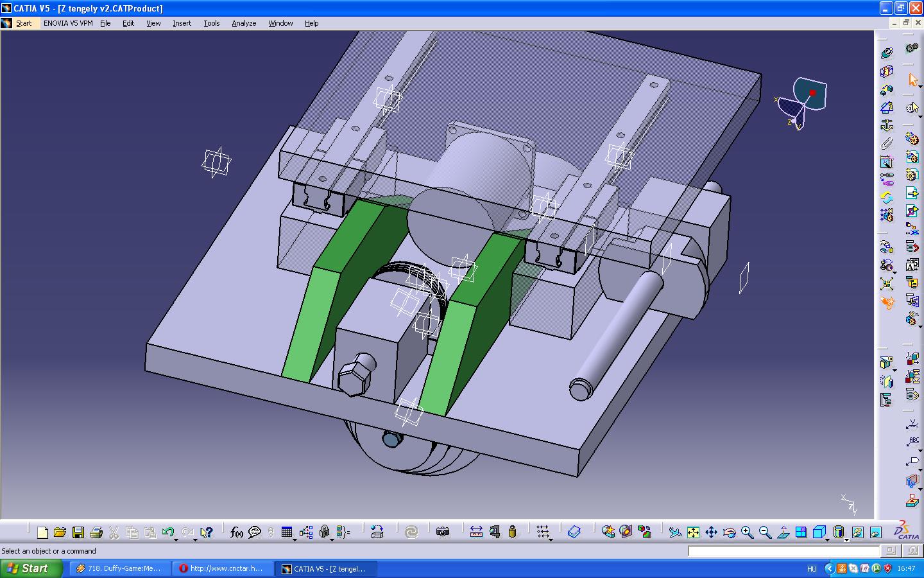Expand the Select arrow tool dropdown
The width and height of the screenshot is (924, 578).
coord(920,87)
